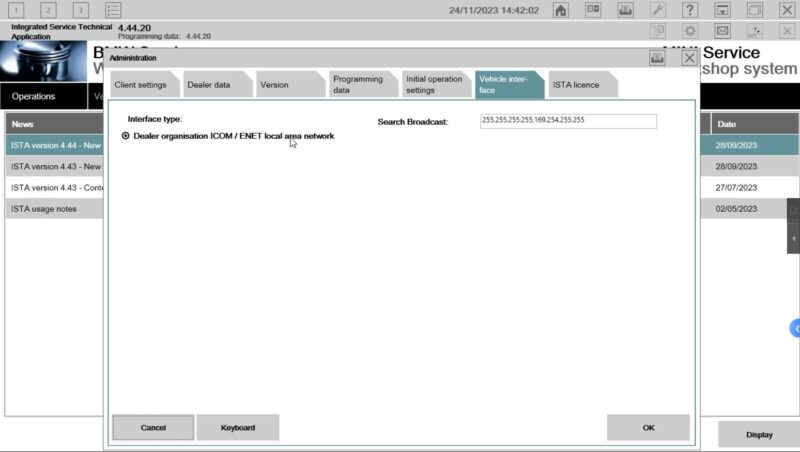Click the greyed X icon in second toolbar row
Viewport: 800px width, 452px height.
[787, 31]
